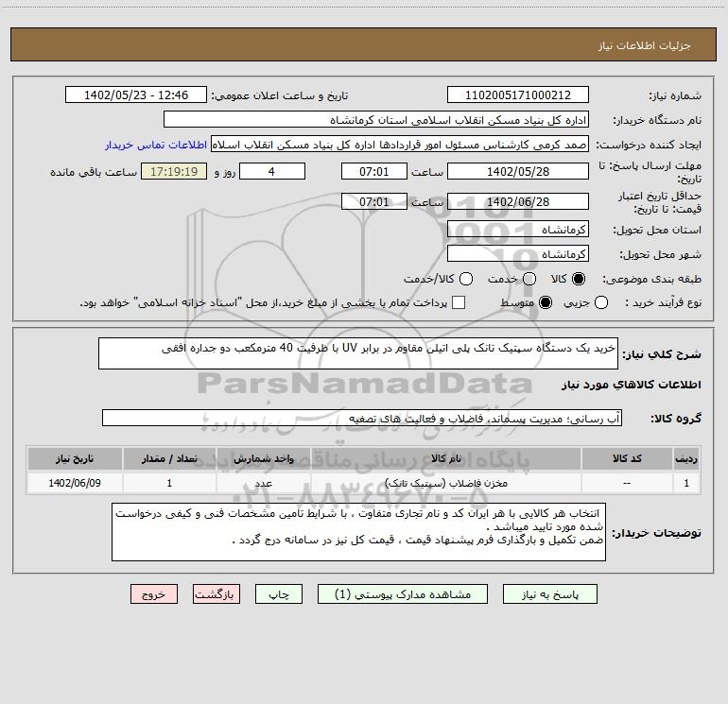Click the پاسخ به نیاز button
This screenshot has height=704, width=728.
coord(550,594)
